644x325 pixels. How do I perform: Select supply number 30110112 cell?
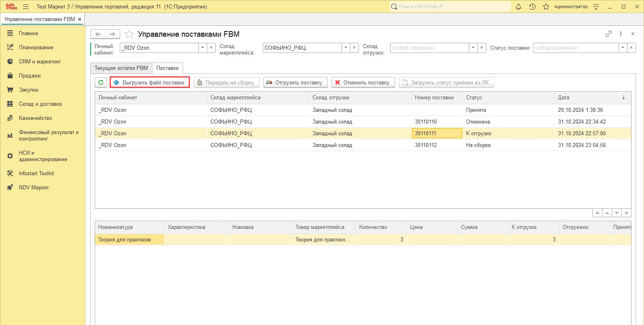click(437, 145)
